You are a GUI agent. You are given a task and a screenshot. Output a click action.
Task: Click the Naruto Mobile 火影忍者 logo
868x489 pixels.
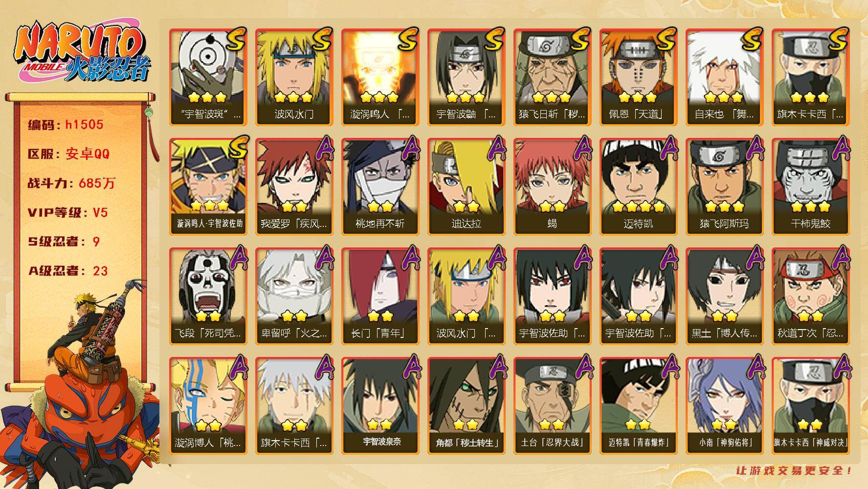click(81, 54)
